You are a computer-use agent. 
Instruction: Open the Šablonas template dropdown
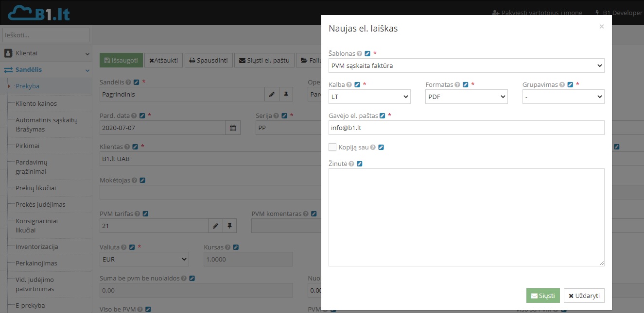tap(466, 66)
